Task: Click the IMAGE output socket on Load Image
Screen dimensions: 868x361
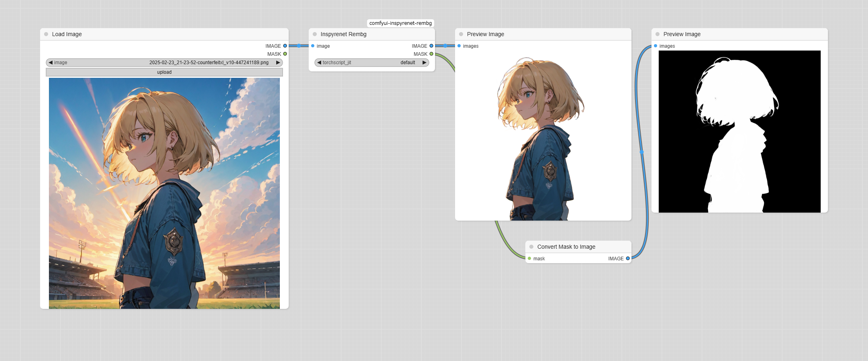Action: pyautogui.click(x=285, y=46)
